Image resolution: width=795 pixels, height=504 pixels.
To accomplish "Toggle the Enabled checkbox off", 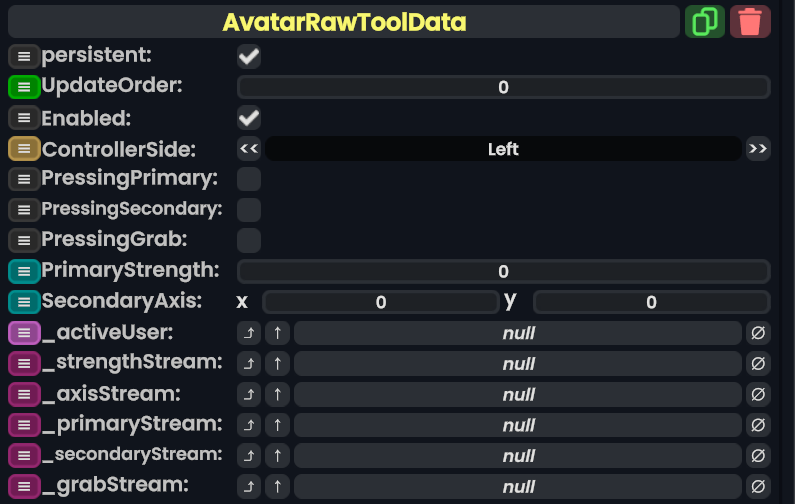I will [249, 118].
